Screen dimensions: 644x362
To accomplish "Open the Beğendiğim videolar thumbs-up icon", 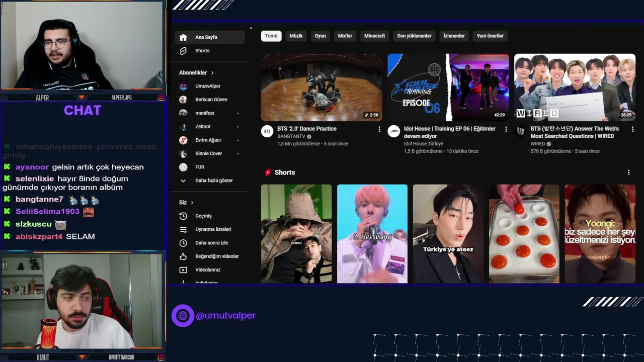I will [x=183, y=256].
